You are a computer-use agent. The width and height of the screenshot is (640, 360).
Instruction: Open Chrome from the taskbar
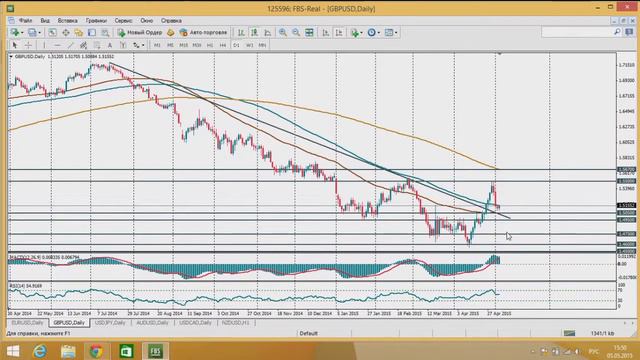pyautogui.click(x=96, y=351)
